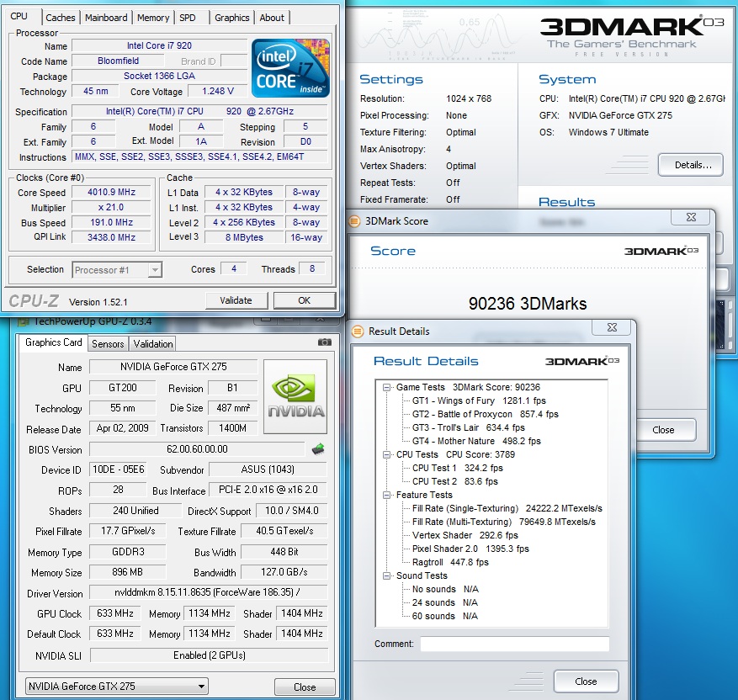Click the GPU-Z title bar icon
Viewport: 738px width, 700px height.
pos(22,321)
